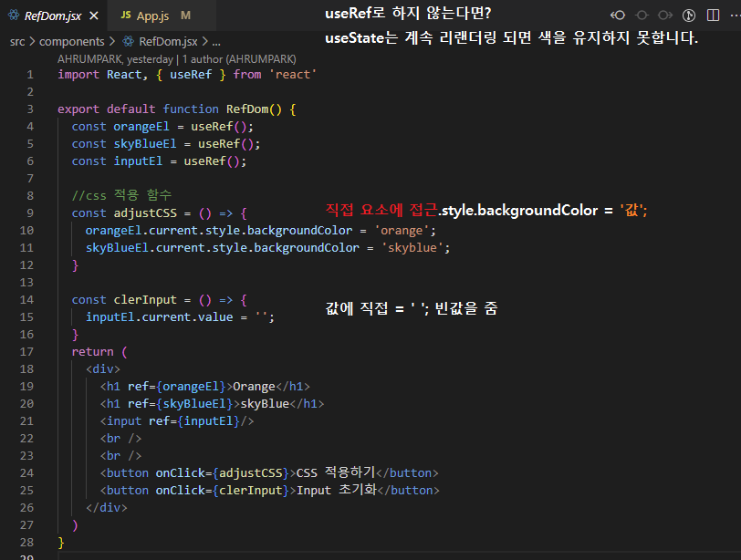Click the closing </div> tag on line 26

(x=107, y=508)
